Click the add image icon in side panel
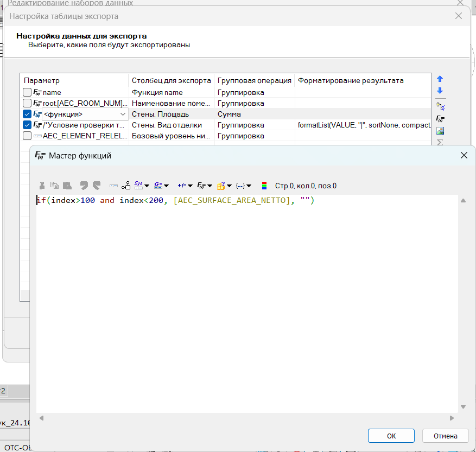 (440, 131)
